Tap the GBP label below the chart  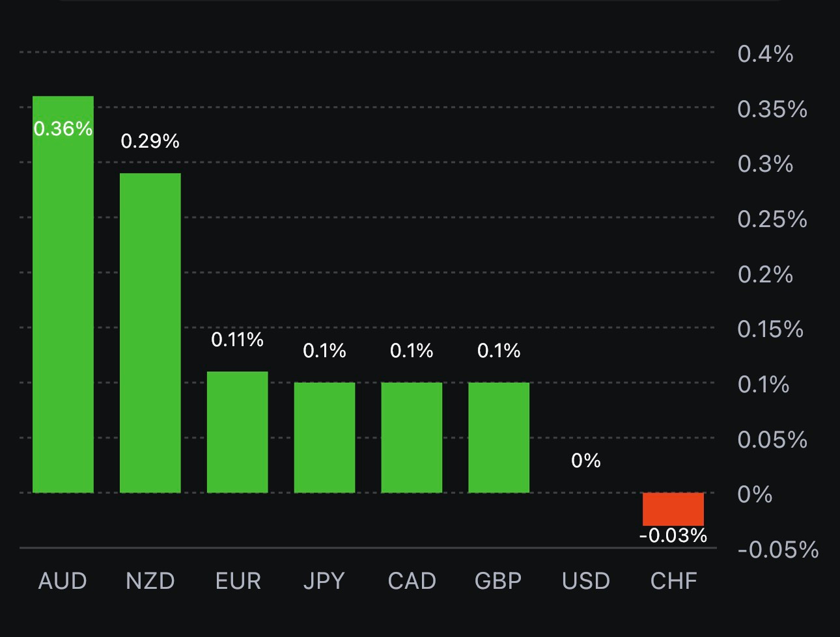(498, 581)
